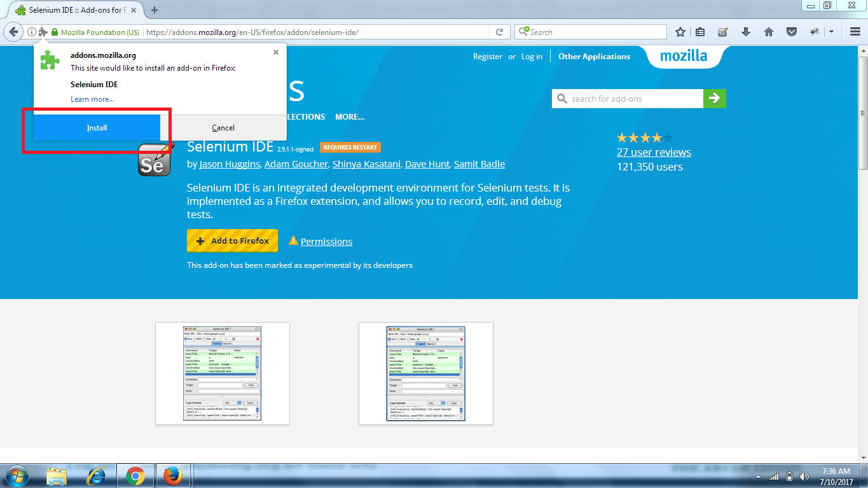The width and height of the screenshot is (868, 488).
Task: Open author Dave Hunt link
Action: 428,164
